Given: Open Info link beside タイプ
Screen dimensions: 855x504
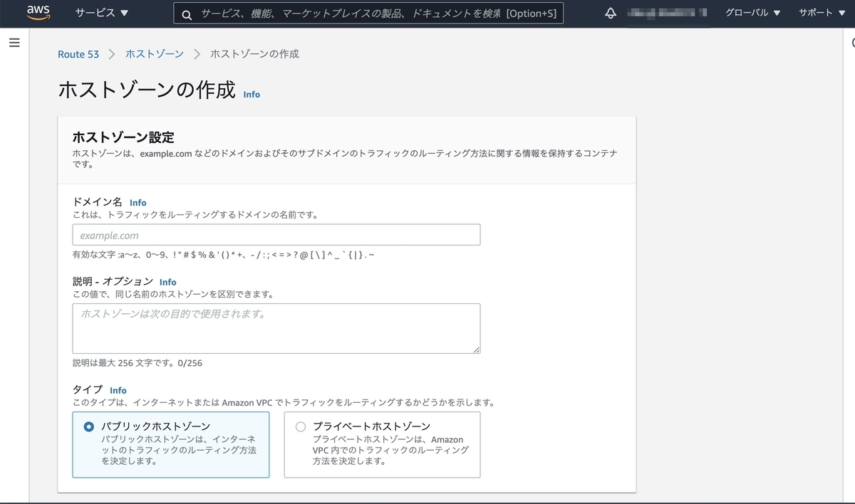Looking at the screenshot, I should pyautogui.click(x=118, y=390).
